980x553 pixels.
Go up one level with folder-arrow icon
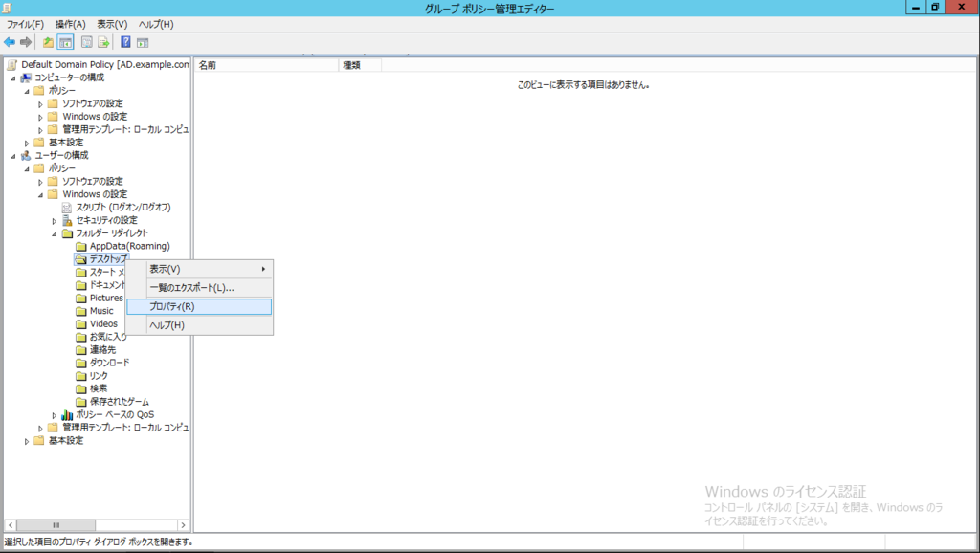pos(48,42)
